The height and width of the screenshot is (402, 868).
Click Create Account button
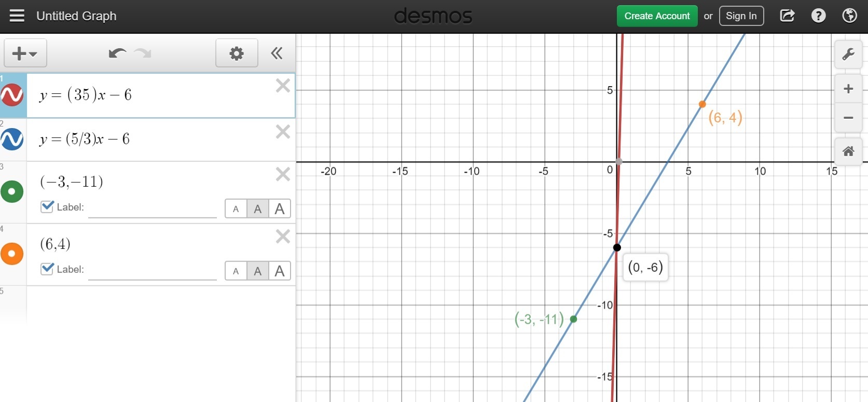tap(657, 16)
